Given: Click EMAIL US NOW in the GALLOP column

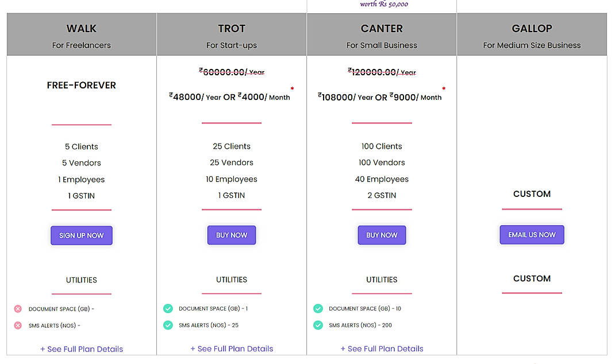Looking at the screenshot, I should [532, 234].
